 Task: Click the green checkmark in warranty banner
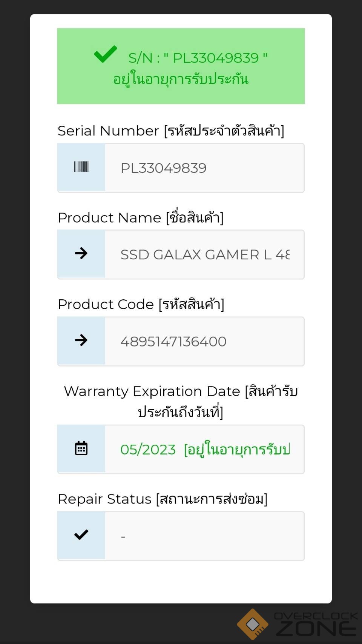click(x=105, y=54)
